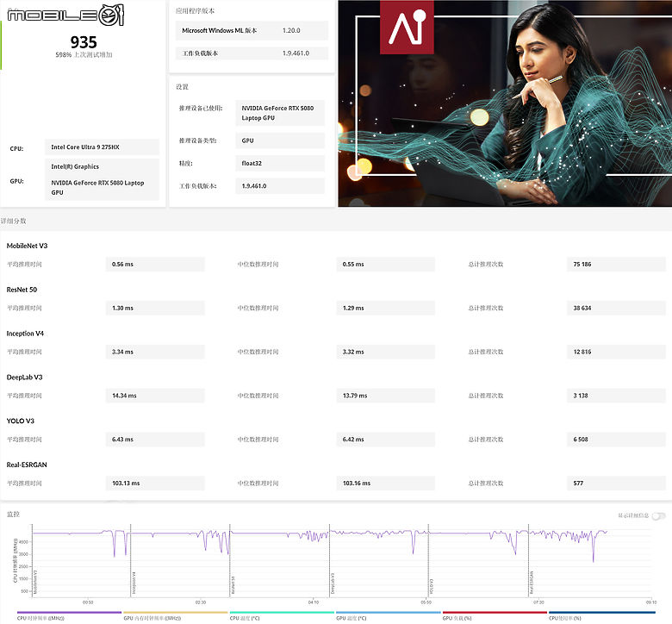Click the overall score 935
The height and width of the screenshot is (624, 672).
coord(84,42)
